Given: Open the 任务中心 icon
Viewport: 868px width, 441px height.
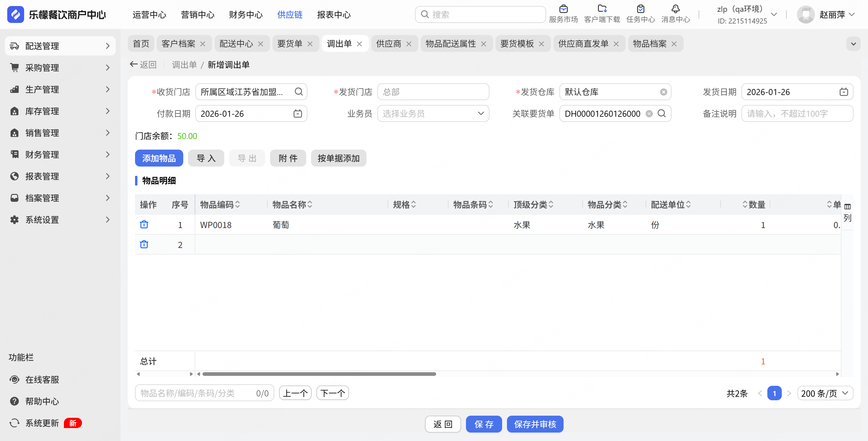Looking at the screenshot, I should (x=640, y=9).
